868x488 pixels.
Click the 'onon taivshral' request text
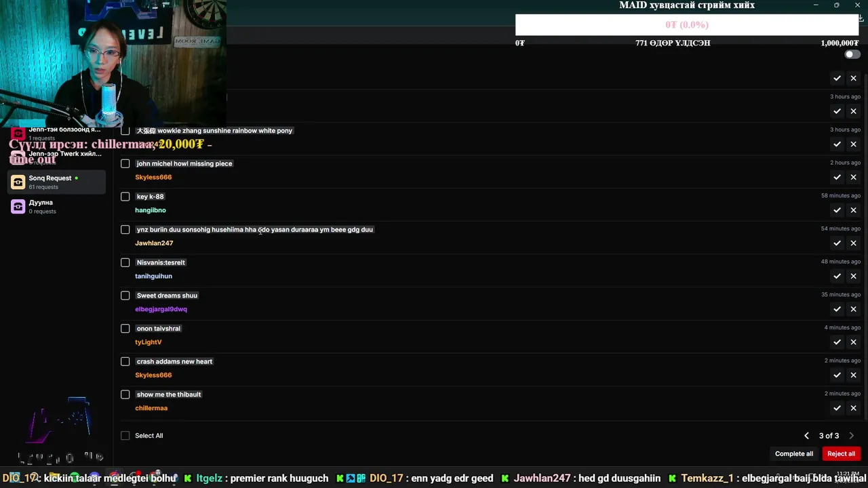159,329
